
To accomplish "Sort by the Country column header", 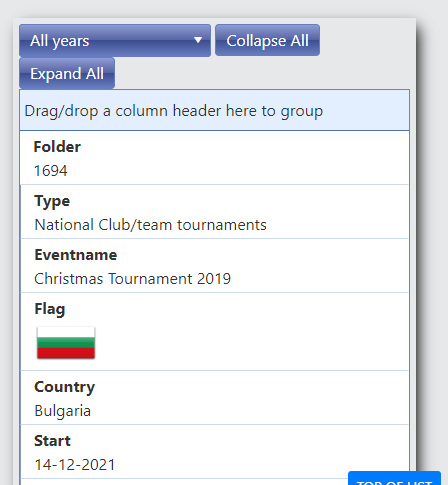I will click(x=64, y=387).
